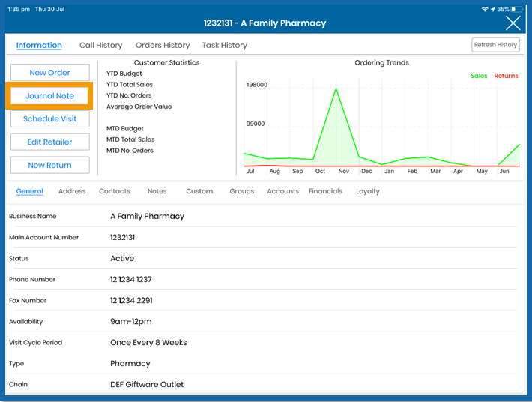Start a New Return
532x402 pixels.
pyautogui.click(x=50, y=165)
